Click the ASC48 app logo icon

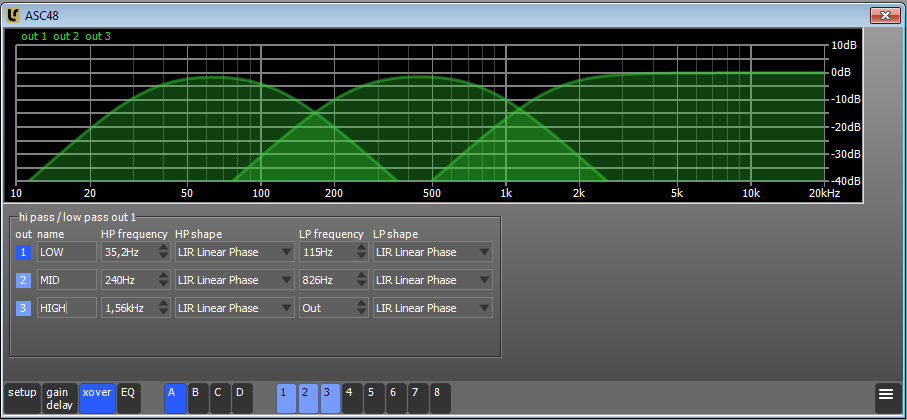click(13, 15)
